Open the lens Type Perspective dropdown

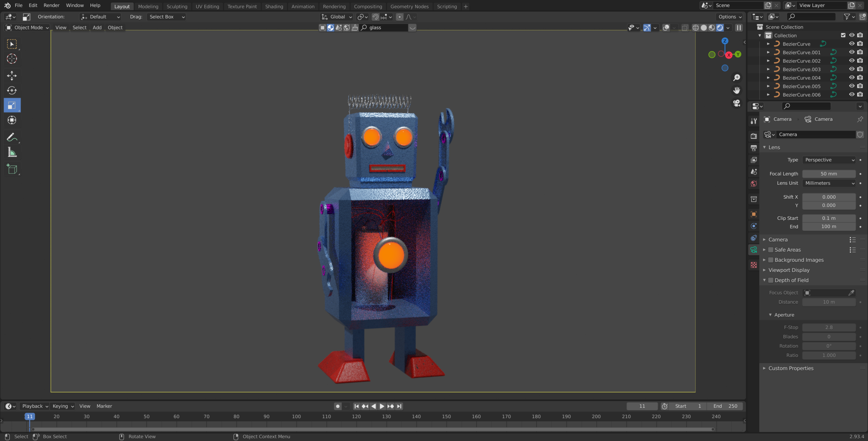pos(829,160)
